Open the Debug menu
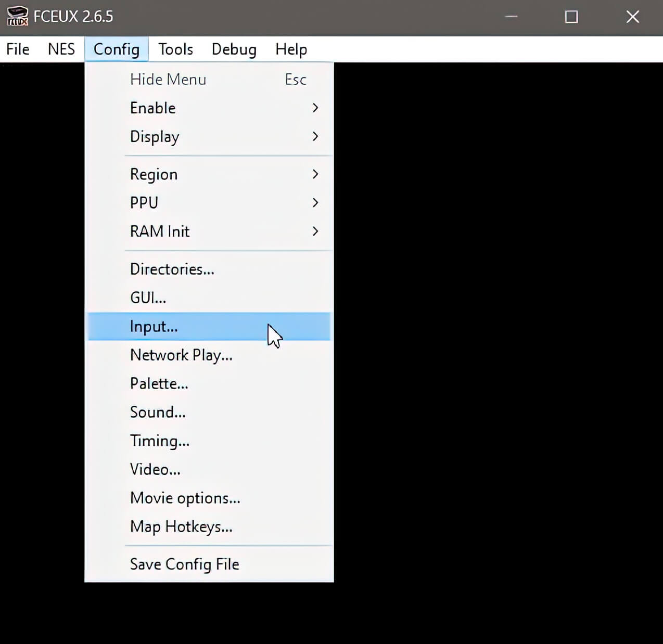 point(234,49)
